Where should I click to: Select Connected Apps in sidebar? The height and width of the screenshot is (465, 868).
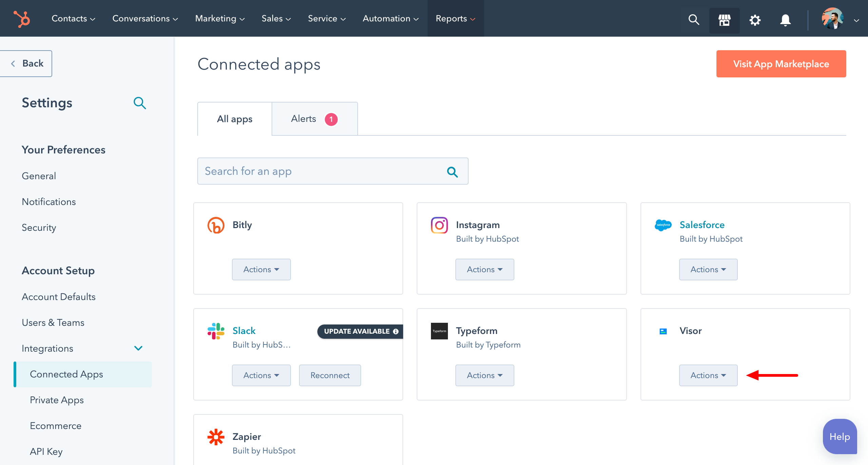point(83,374)
